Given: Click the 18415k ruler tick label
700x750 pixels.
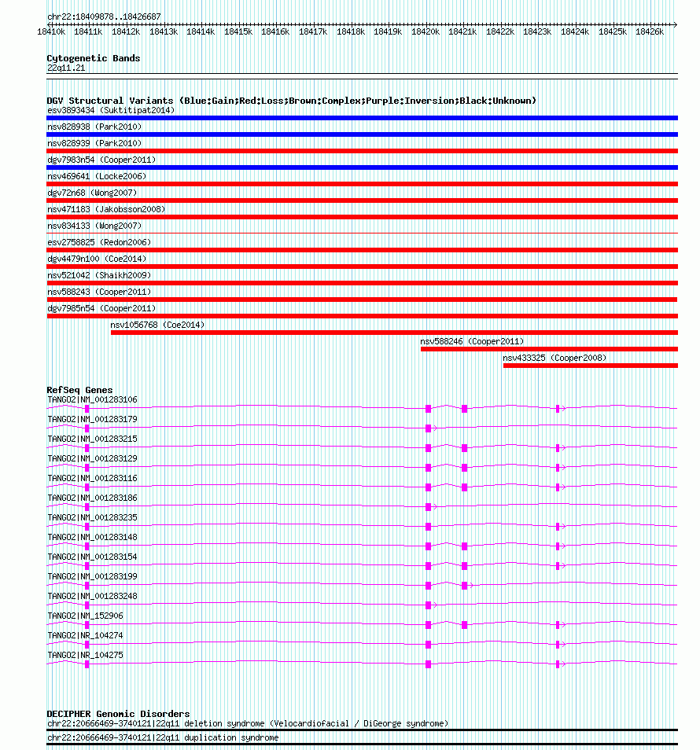Looking at the screenshot, I should pos(238,32).
